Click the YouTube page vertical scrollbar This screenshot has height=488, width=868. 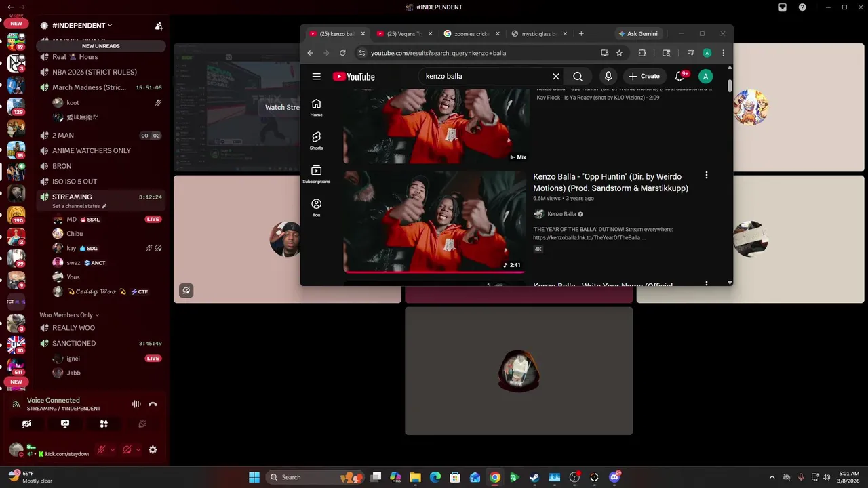coord(730,86)
